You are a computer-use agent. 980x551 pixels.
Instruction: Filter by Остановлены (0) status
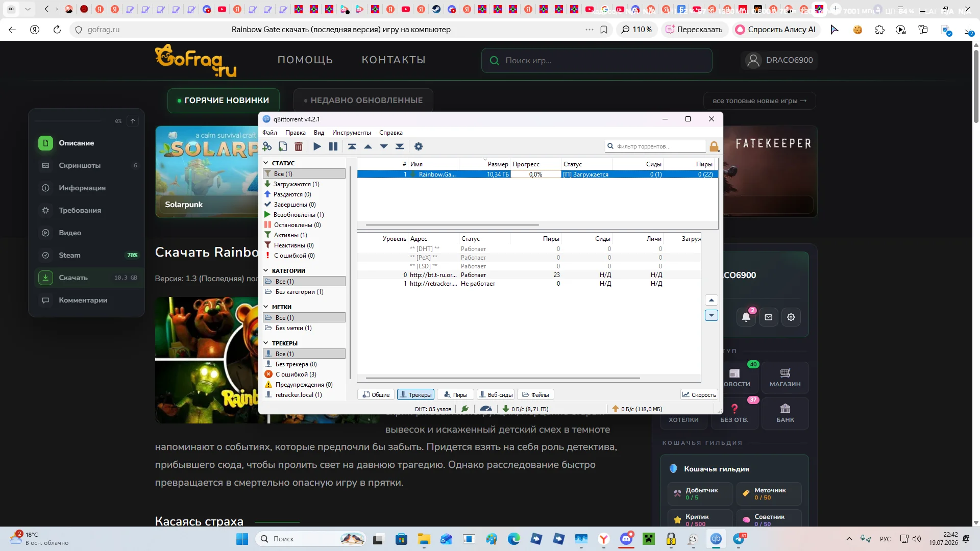click(304, 225)
